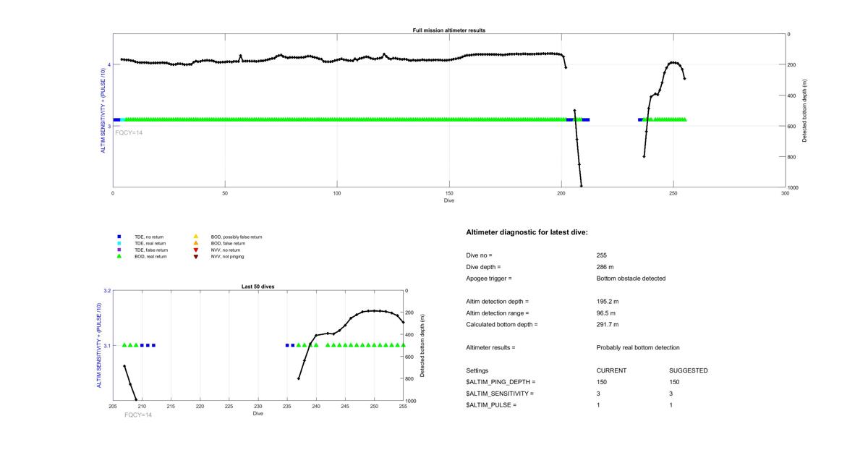
Task: Click the 'Dive' x-axis label of Last 50 dives plot
Action: (x=258, y=414)
